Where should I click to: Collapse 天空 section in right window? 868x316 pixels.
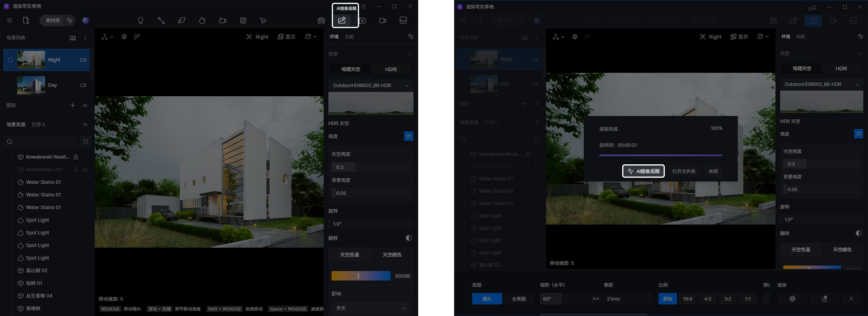point(860,54)
